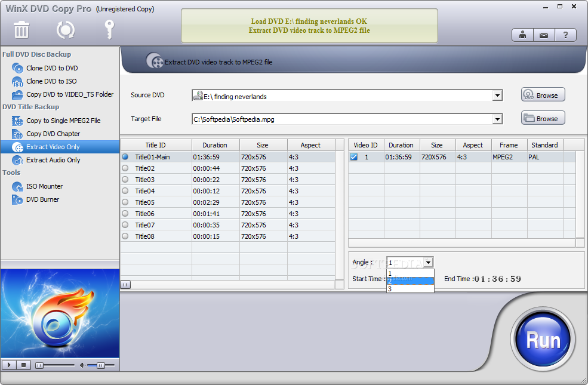This screenshot has width=588, height=385.
Task: Select the Title06 radio button
Action: [125, 213]
